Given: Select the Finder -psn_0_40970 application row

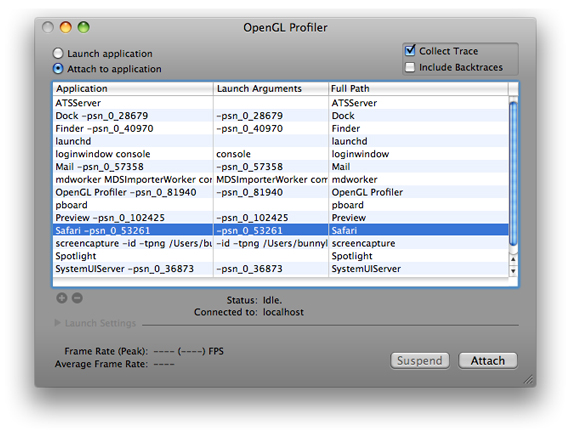Looking at the screenshot, I should click(133, 129).
